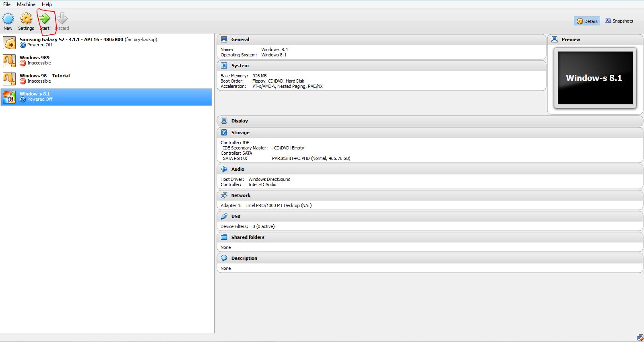The width and height of the screenshot is (644, 342).
Task: Click the General section monitor icon
Action: pyautogui.click(x=224, y=39)
